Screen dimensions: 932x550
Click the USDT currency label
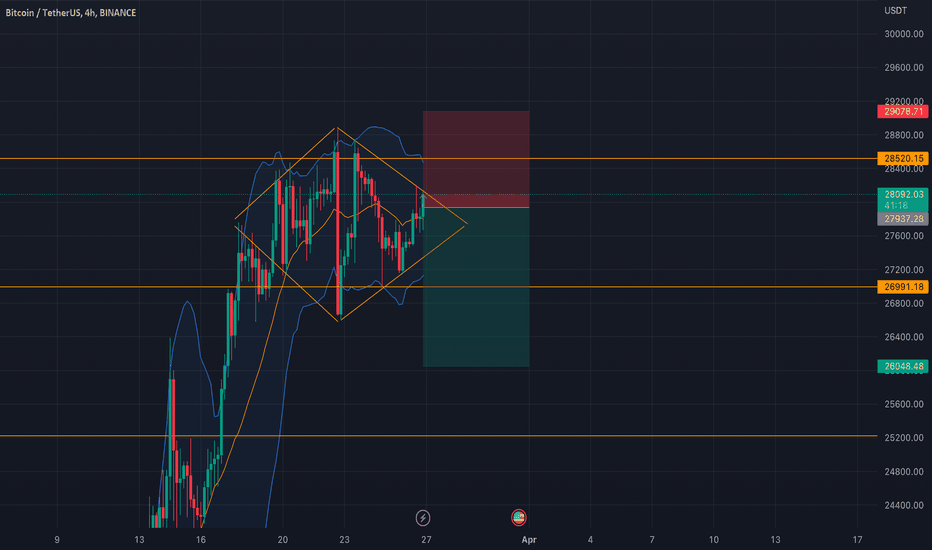(895, 11)
